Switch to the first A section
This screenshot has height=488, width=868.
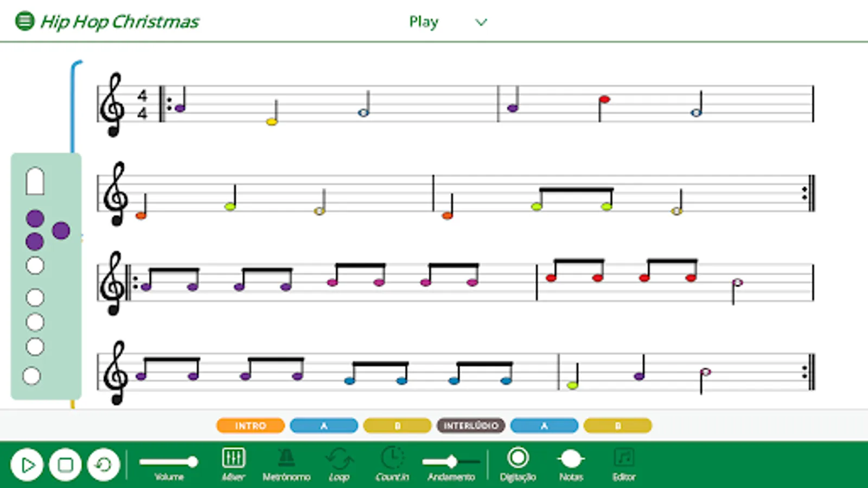point(323,426)
